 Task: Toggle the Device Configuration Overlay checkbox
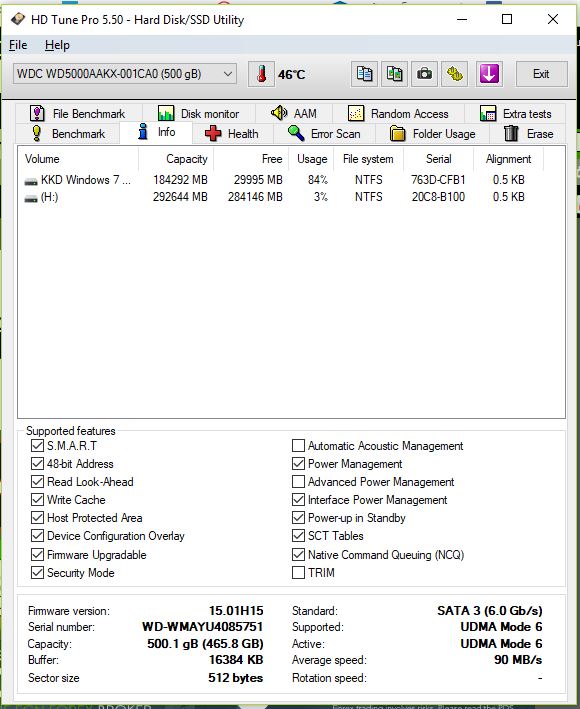point(37,536)
